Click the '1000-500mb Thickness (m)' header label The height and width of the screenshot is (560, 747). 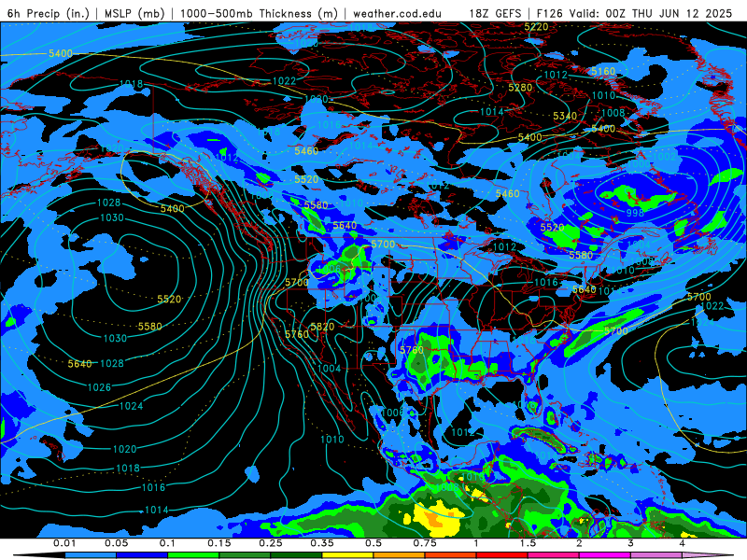(x=259, y=13)
